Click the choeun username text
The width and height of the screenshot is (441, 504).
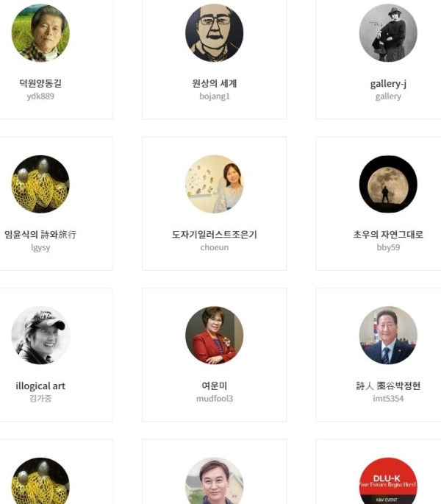click(214, 247)
